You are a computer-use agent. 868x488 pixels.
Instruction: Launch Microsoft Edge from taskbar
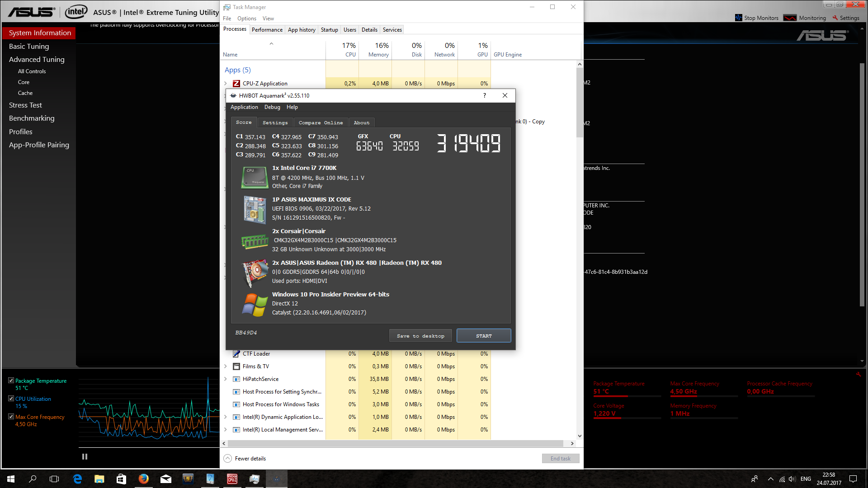(77, 479)
